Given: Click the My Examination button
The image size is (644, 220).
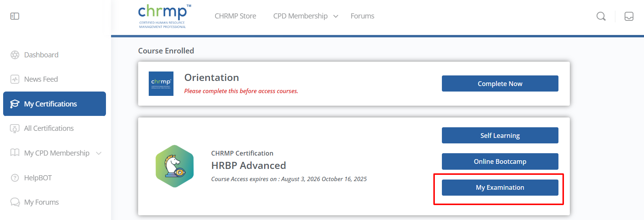Looking at the screenshot, I should 500,187.
